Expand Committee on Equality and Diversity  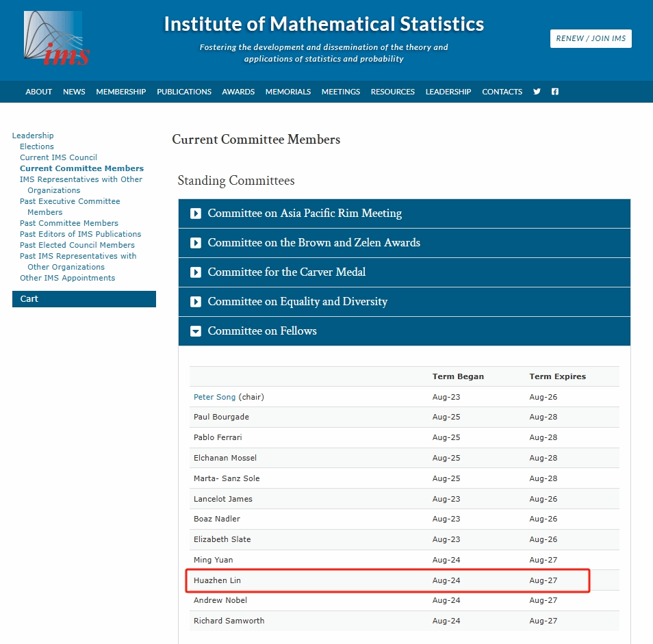click(297, 302)
